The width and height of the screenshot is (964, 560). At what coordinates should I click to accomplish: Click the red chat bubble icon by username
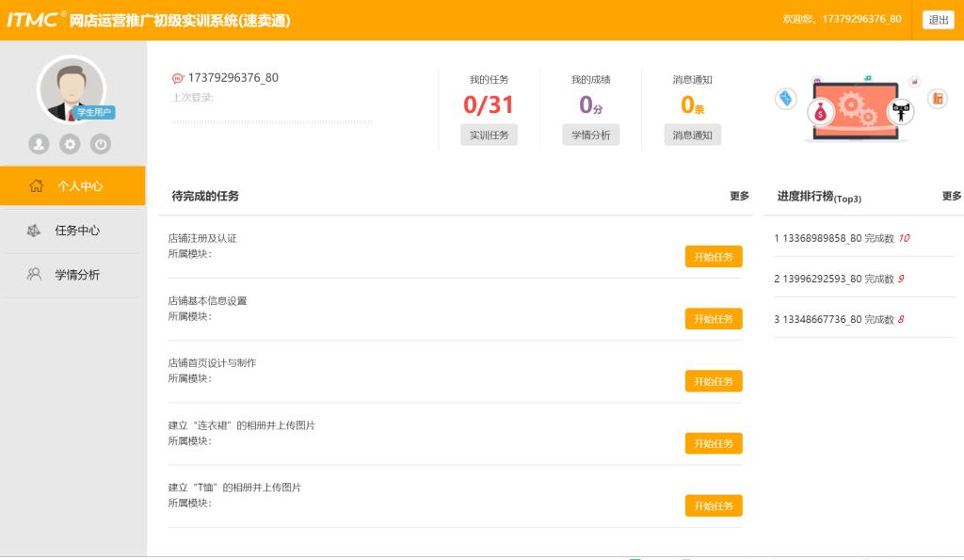[178, 78]
